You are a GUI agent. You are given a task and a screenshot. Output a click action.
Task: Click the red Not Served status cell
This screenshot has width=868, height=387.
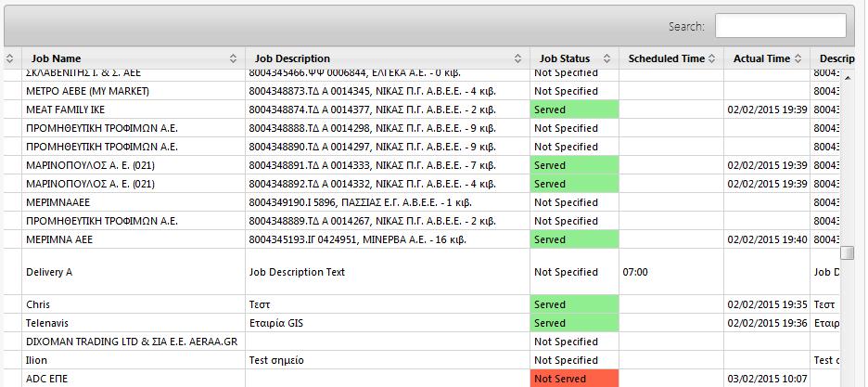tap(574, 379)
